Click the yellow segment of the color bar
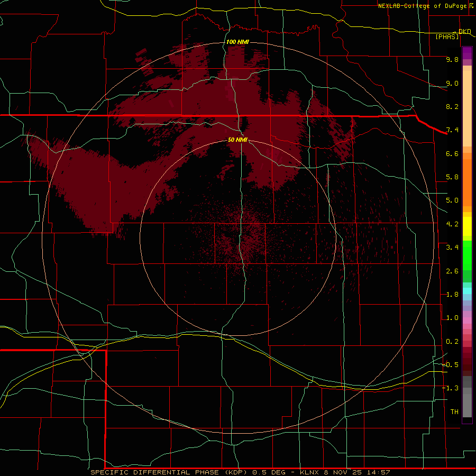This screenshot has width=476, height=476. (x=467, y=226)
